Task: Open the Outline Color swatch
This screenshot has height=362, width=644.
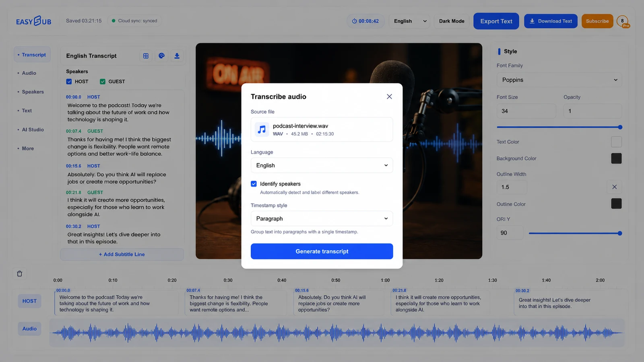Action: pyautogui.click(x=616, y=204)
